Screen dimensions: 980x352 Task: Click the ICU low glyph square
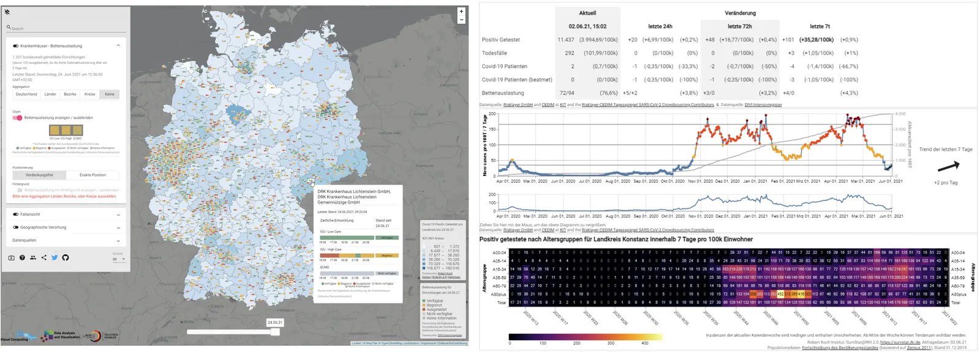coord(55,130)
